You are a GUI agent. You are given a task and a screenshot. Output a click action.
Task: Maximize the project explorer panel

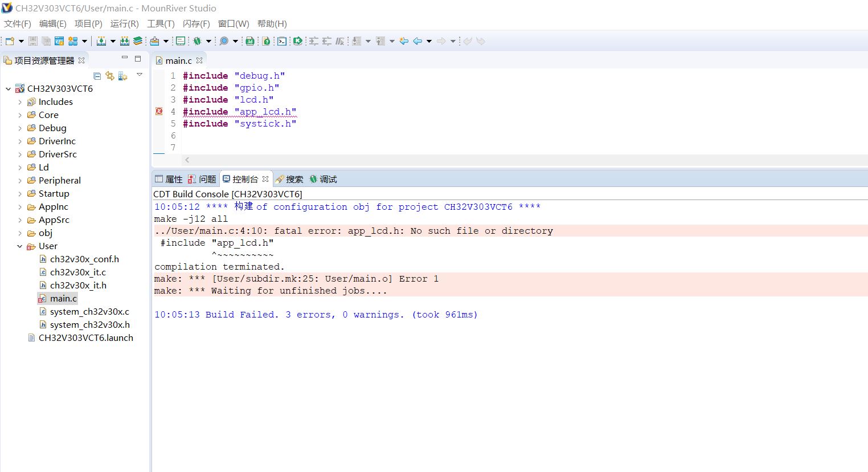pos(137,59)
